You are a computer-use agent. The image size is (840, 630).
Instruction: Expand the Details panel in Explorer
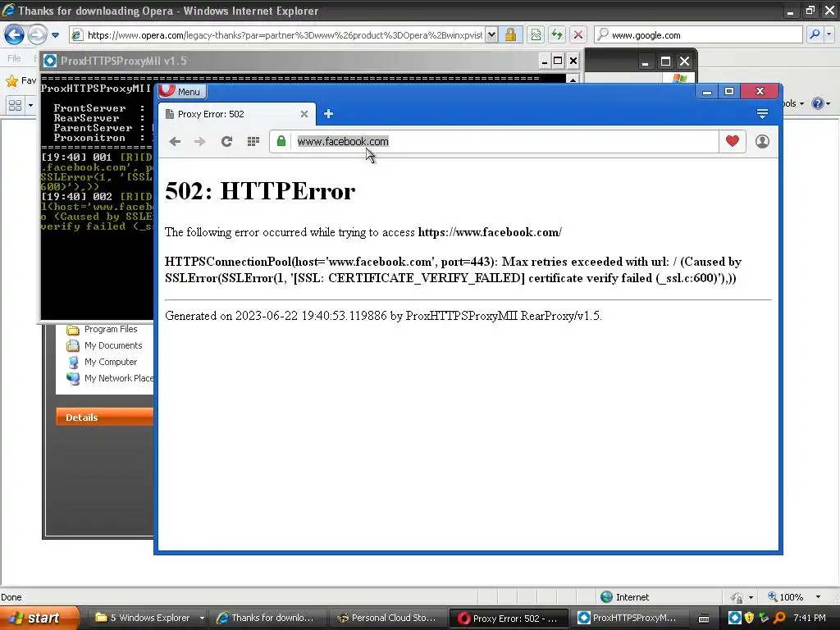pos(104,418)
